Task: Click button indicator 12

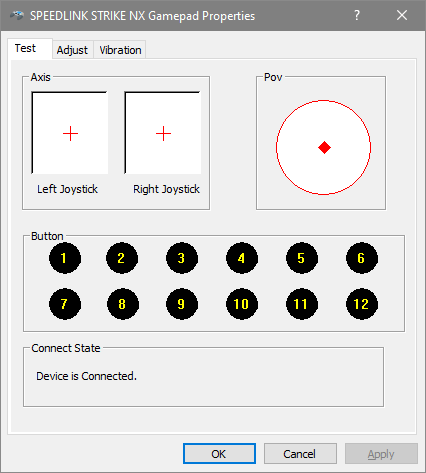Action: coord(362,304)
